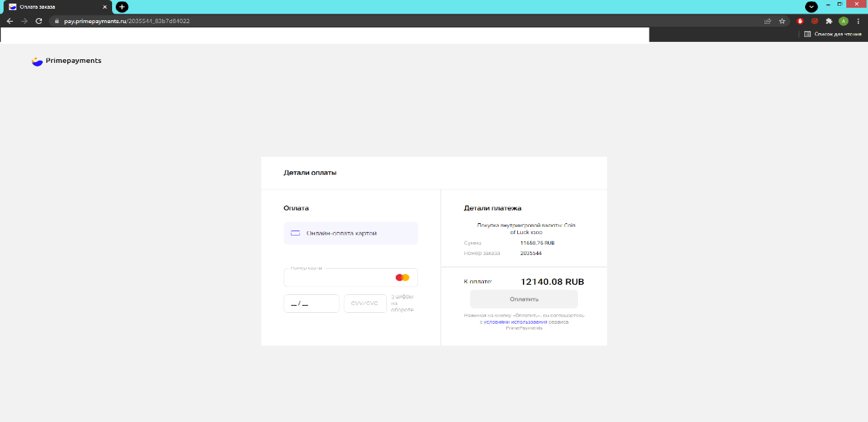Focus the card number input field
Viewport: 868px width, 422px height.
pyautogui.click(x=339, y=278)
